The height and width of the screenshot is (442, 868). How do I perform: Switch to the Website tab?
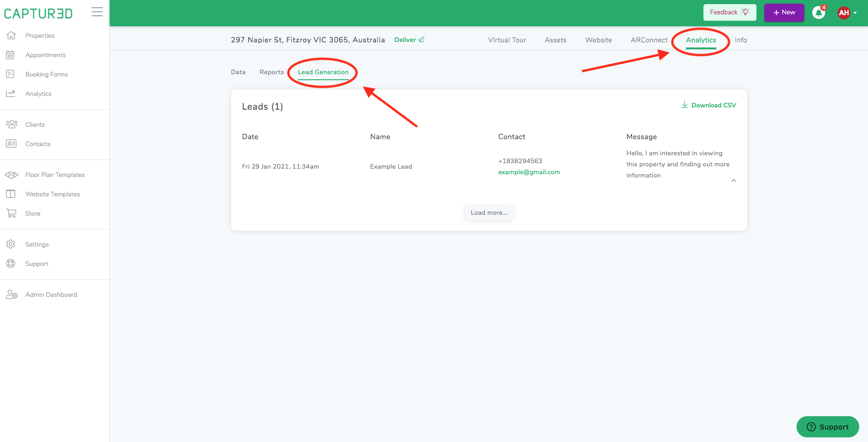[599, 40]
